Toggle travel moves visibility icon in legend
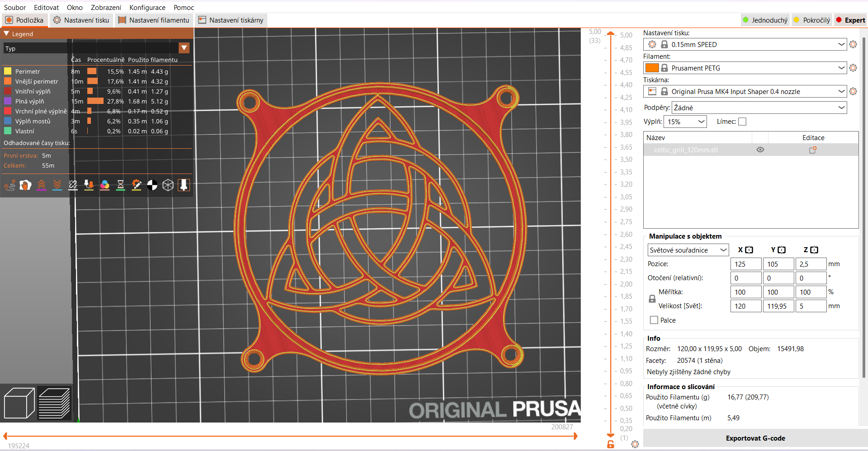The height and width of the screenshot is (451, 868). (9, 185)
